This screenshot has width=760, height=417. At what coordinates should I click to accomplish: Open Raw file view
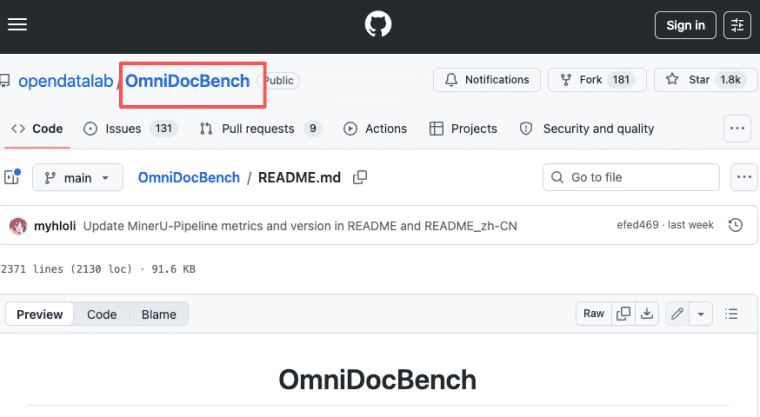pos(594,314)
